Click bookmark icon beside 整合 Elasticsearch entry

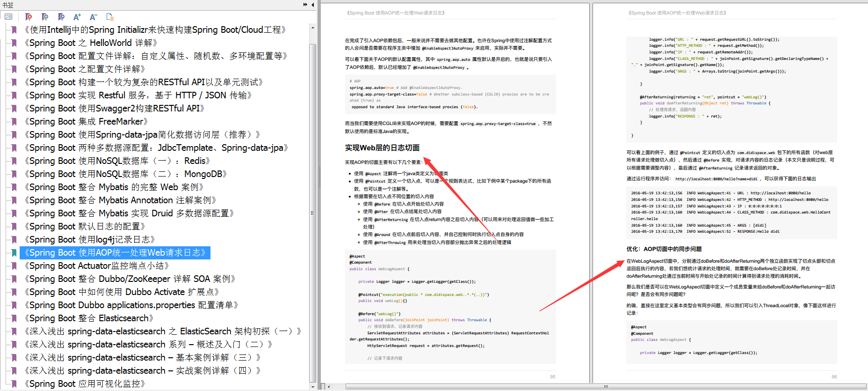(14, 318)
